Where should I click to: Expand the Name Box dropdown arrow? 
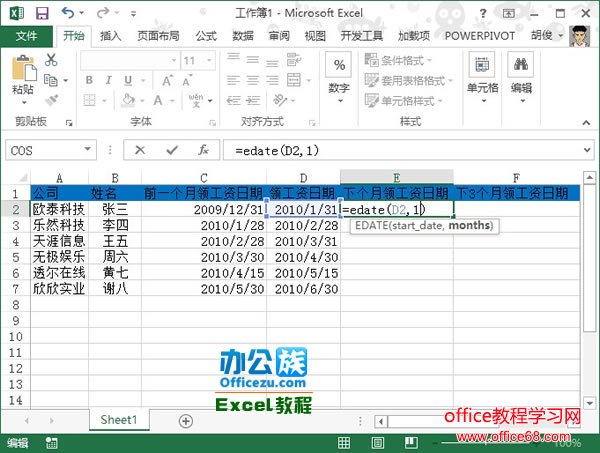(88, 150)
